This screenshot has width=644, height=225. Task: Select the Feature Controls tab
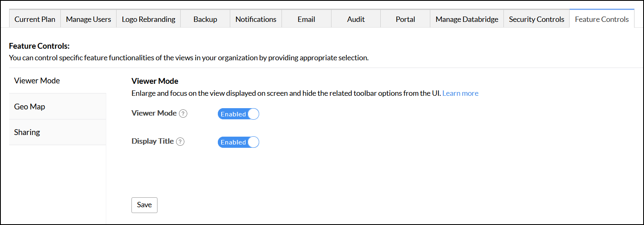601,19
